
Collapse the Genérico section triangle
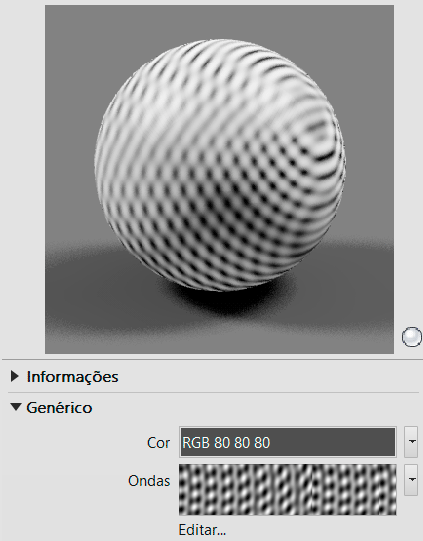[x=16, y=407]
